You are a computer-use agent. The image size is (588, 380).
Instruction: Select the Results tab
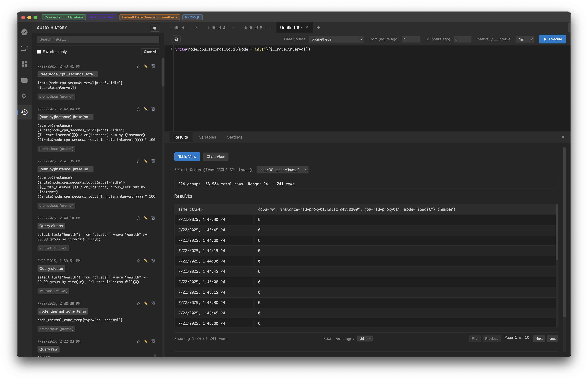(181, 137)
